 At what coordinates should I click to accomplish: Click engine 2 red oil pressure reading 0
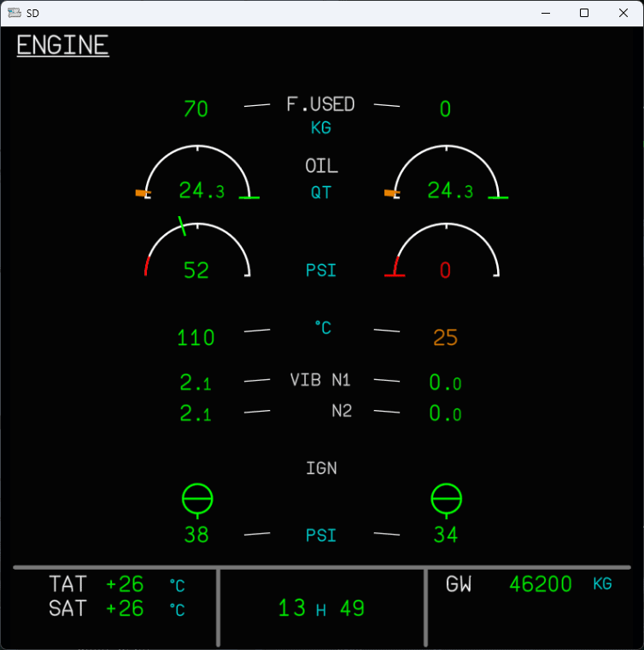[x=445, y=271]
